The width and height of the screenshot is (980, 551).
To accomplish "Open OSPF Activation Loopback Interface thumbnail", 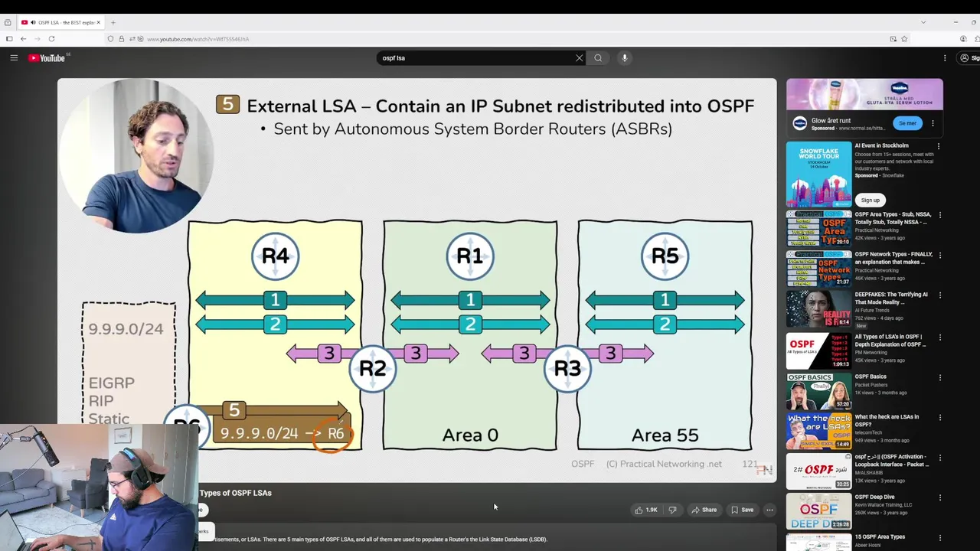I will [x=818, y=471].
